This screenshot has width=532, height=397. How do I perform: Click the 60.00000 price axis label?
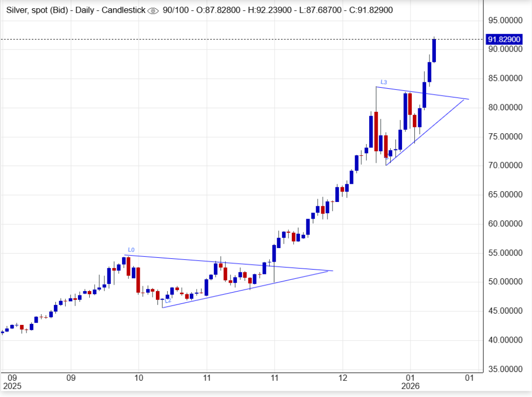tap(505, 224)
